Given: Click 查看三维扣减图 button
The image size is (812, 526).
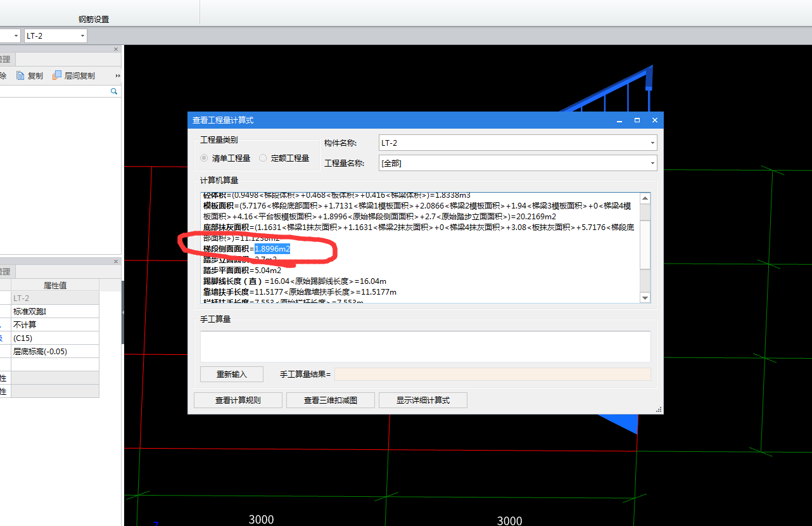Looking at the screenshot, I should 330,400.
